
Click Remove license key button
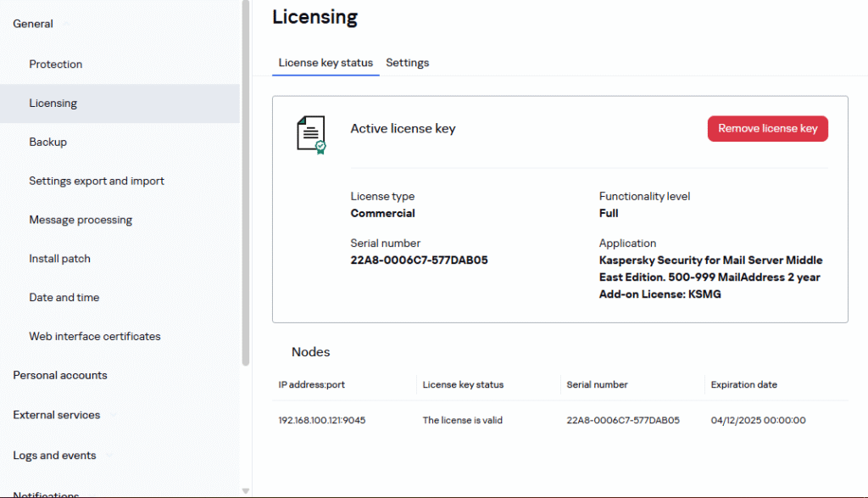coord(767,128)
